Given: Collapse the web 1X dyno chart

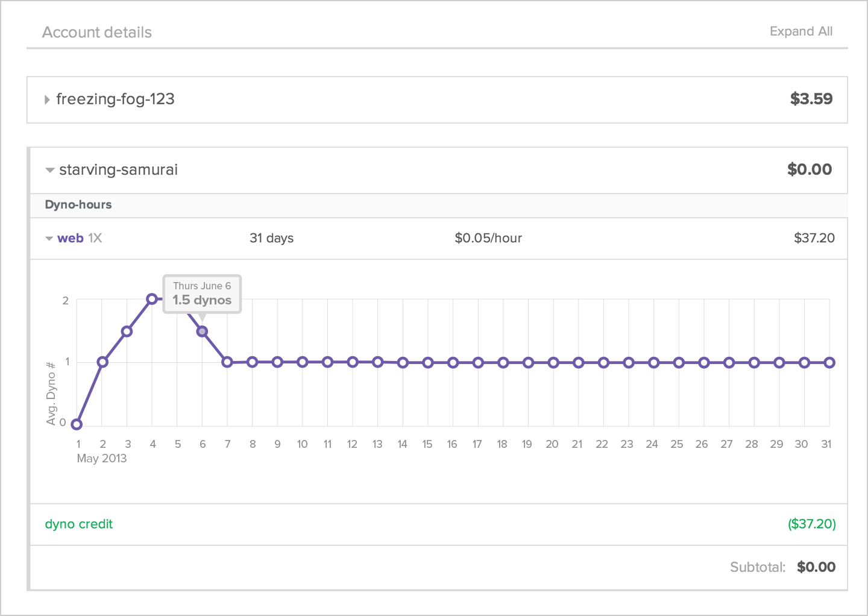Looking at the screenshot, I should pos(49,239).
